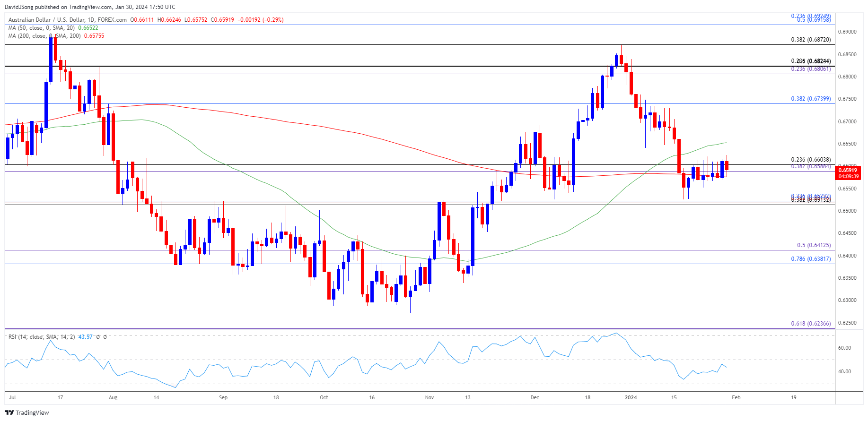Select the 0.236 (0.66038) Fibonacci label
This screenshot has width=868, height=421.
pyautogui.click(x=811, y=160)
